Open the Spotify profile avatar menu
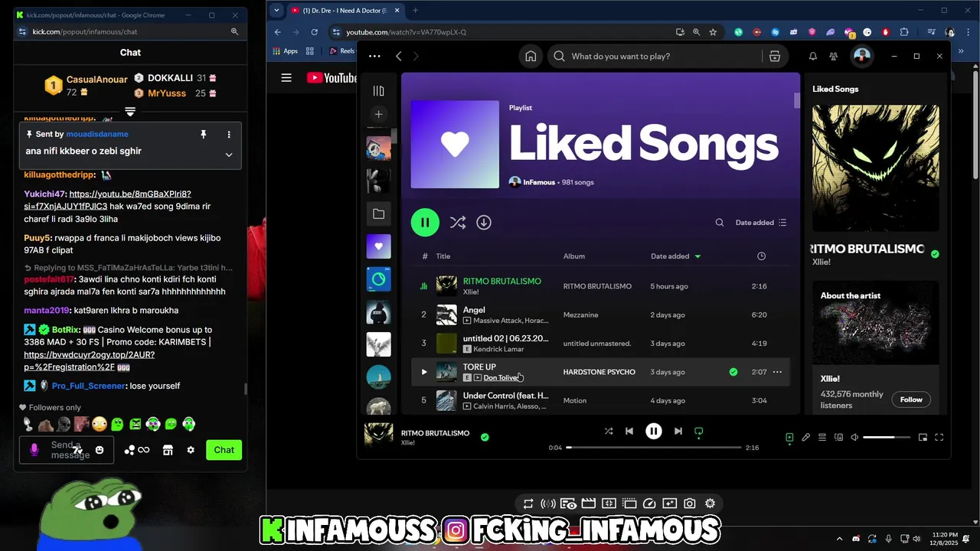Viewport: 980px width, 551px height. tap(862, 56)
